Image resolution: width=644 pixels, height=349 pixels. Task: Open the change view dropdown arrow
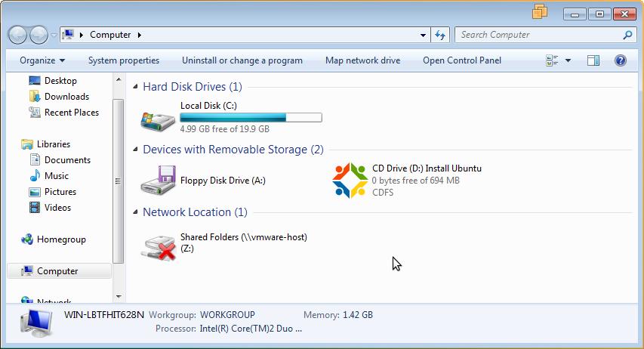(568, 61)
